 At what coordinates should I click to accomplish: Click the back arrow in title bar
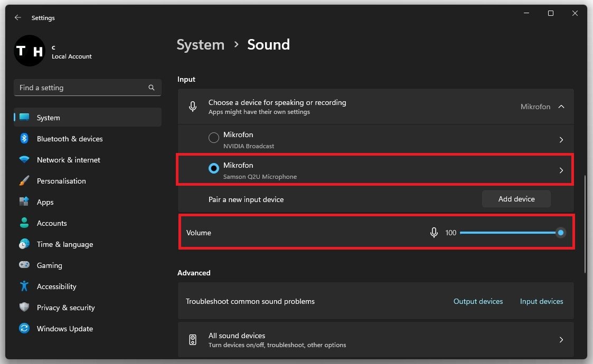pyautogui.click(x=18, y=17)
